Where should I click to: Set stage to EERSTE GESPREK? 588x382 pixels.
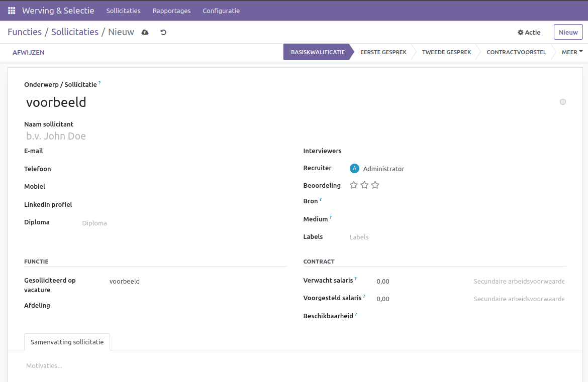(383, 52)
